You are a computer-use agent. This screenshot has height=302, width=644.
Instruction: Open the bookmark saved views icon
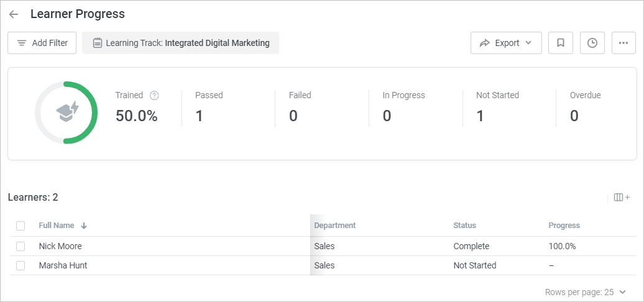pyautogui.click(x=561, y=43)
